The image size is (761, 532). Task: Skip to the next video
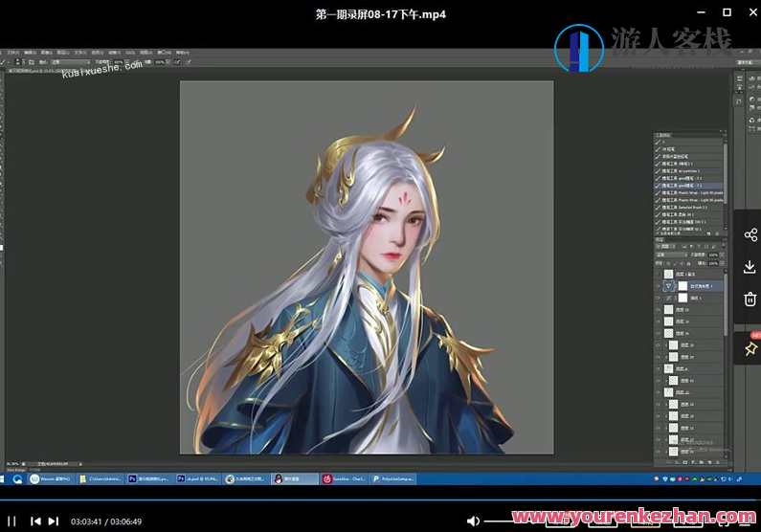54,521
